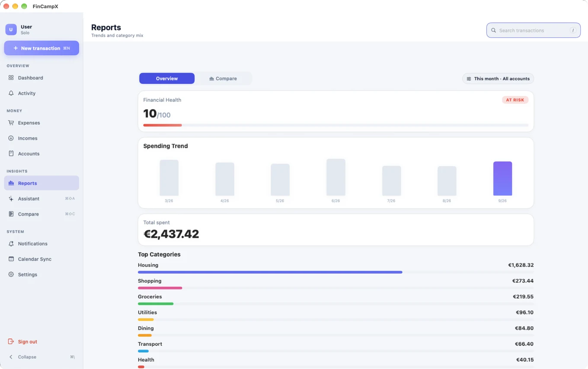Screen dimensions: 588x369
Task: Focus the Search transactions field
Action: pos(534,30)
